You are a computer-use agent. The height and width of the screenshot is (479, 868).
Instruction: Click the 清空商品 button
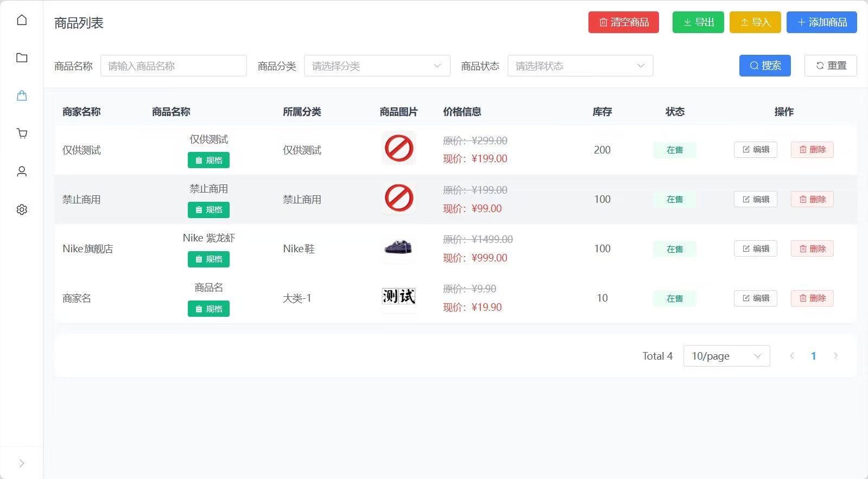click(624, 22)
